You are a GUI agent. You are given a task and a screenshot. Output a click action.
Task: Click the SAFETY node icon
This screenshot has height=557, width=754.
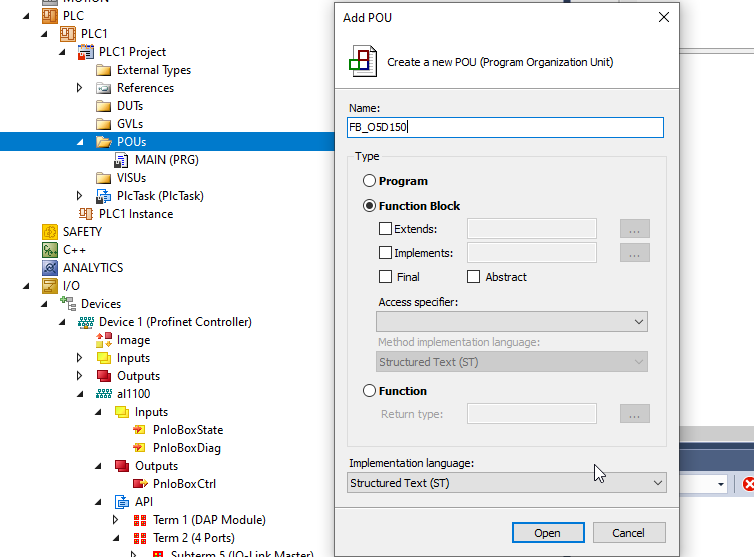point(50,232)
